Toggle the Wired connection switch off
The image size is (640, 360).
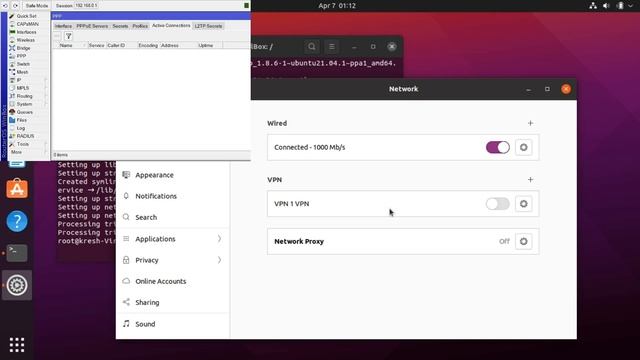tap(498, 147)
